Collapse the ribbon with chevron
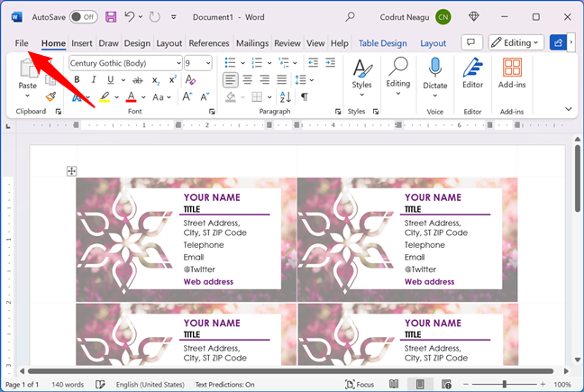Viewport: 584px width, 392px height. (x=569, y=109)
